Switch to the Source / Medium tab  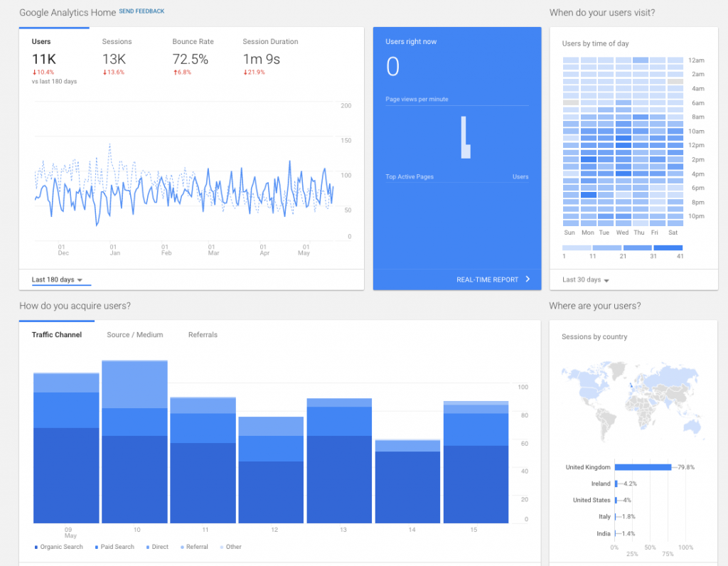point(134,335)
